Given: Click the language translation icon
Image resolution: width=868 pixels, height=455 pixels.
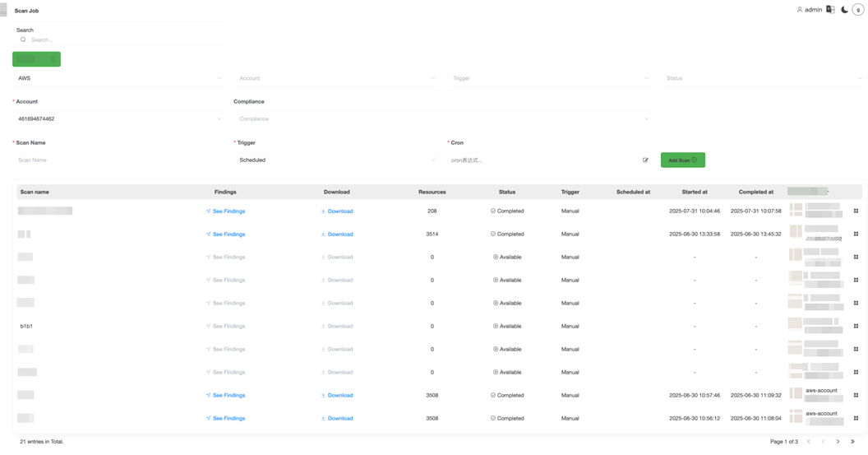Looking at the screenshot, I should click(830, 10).
